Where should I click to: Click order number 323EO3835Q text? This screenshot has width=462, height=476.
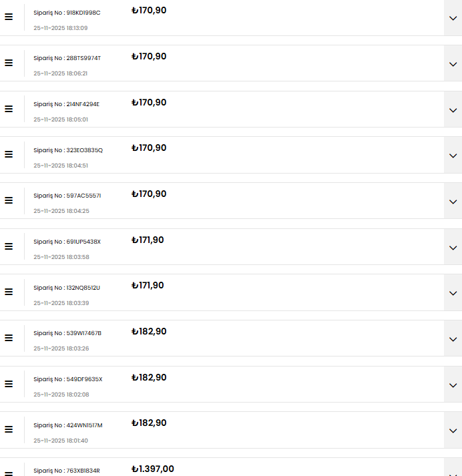[x=68, y=150]
